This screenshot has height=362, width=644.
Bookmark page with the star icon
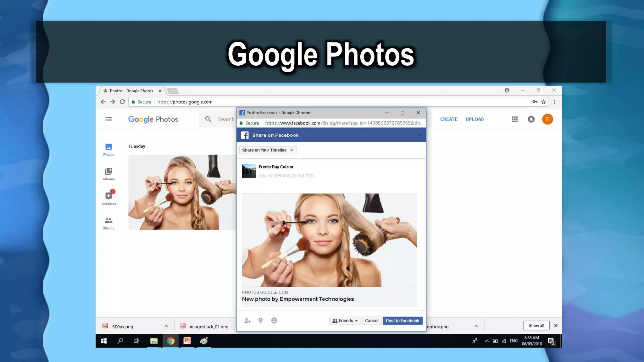pyautogui.click(x=543, y=102)
